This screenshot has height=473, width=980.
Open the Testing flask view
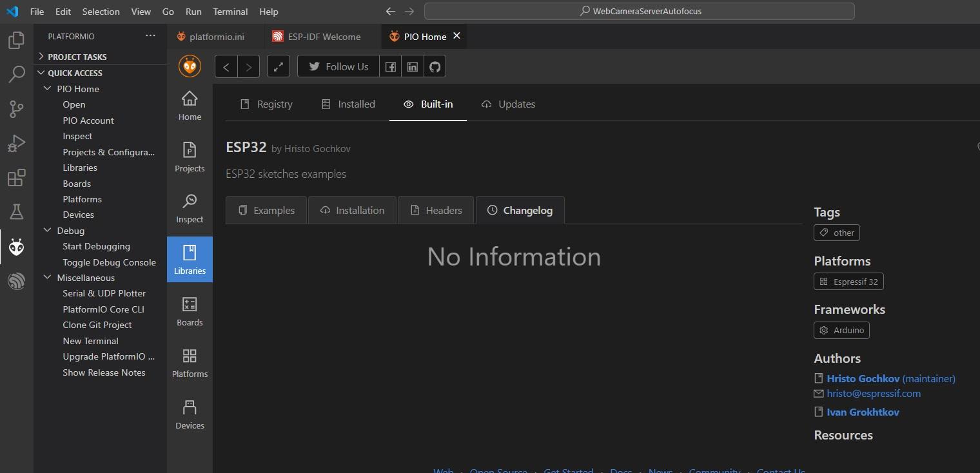click(x=16, y=211)
